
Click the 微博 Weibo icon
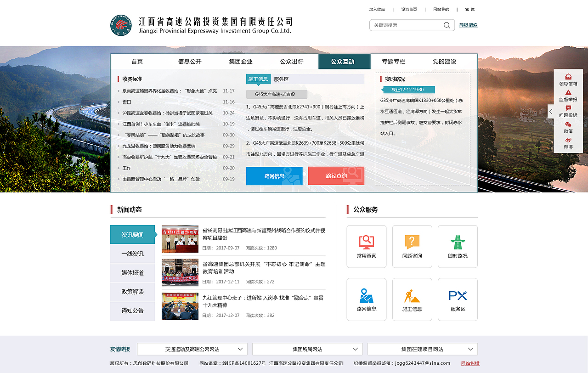[568, 140]
